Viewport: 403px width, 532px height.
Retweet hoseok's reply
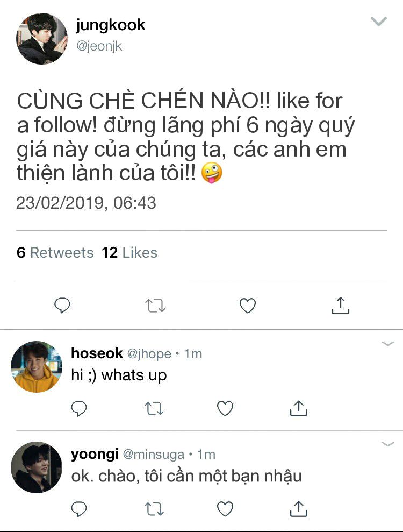pos(154,408)
